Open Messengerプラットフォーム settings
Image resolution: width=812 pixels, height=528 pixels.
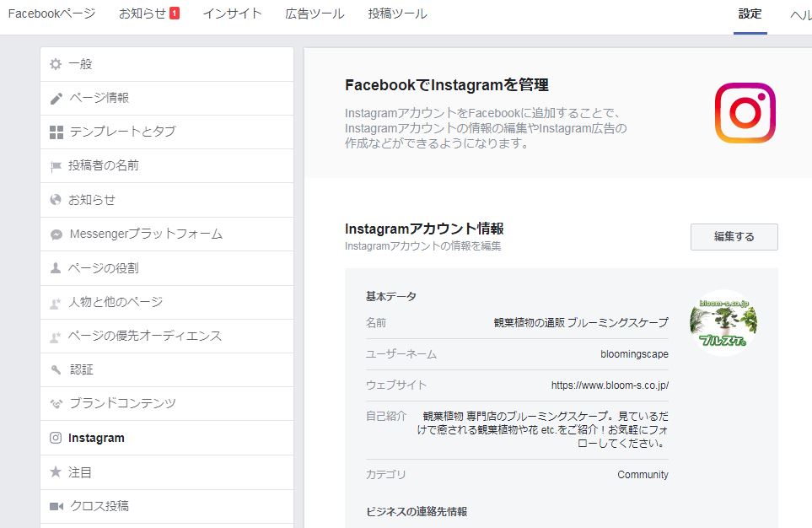coord(167,234)
